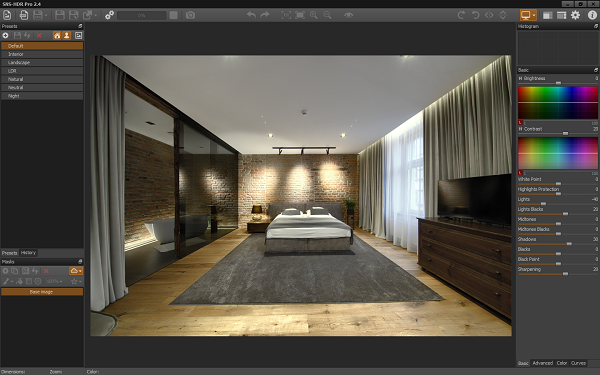
Task: Toggle the left panels layout icon
Action: click(x=548, y=15)
